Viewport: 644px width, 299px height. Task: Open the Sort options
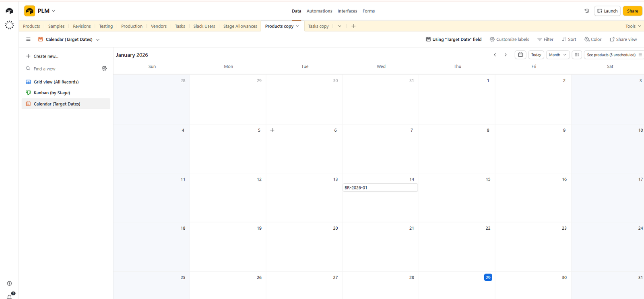coord(569,39)
